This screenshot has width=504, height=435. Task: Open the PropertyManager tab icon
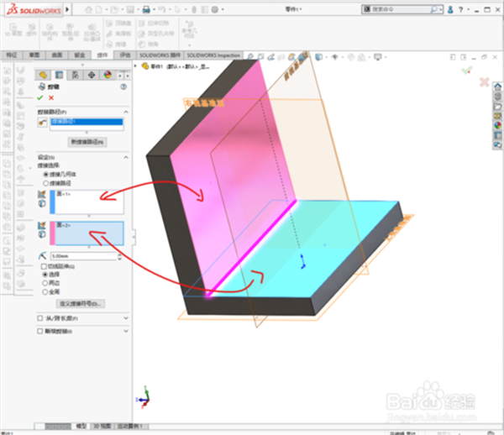coord(59,76)
